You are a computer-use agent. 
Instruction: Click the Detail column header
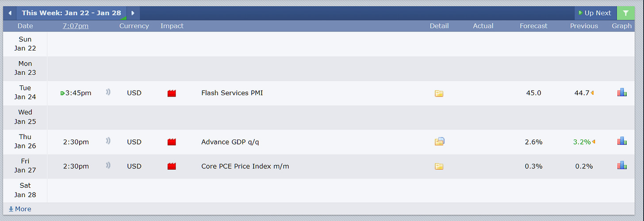pyautogui.click(x=439, y=26)
